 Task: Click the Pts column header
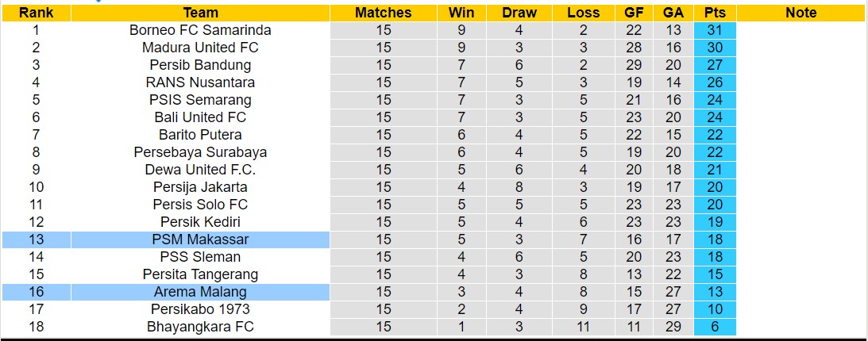point(715,13)
